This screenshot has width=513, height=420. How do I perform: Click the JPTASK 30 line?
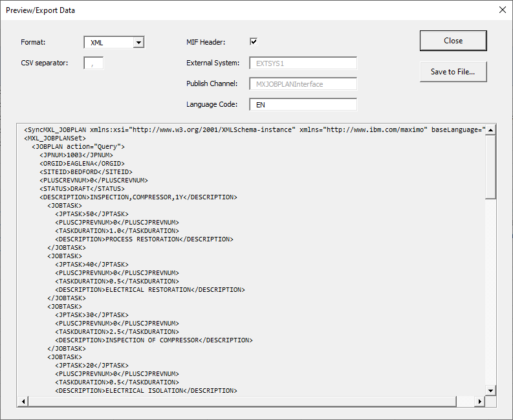pos(92,315)
